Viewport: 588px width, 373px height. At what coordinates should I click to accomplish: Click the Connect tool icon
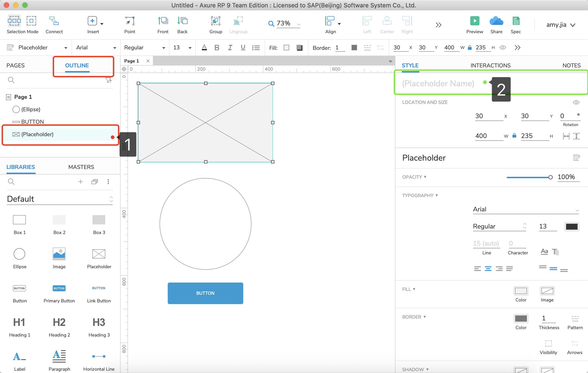[54, 21]
